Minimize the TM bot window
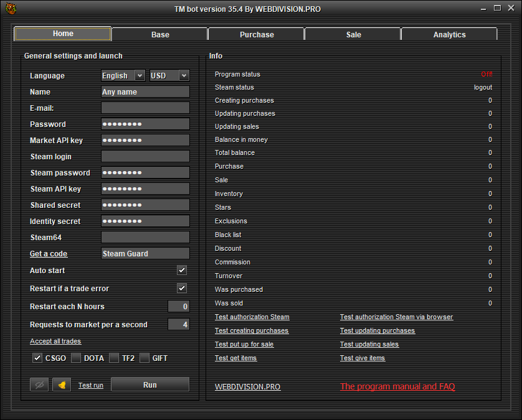Image resolution: width=522 pixels, height=420 pixels. pyautogui.click(x=483, y=9)
